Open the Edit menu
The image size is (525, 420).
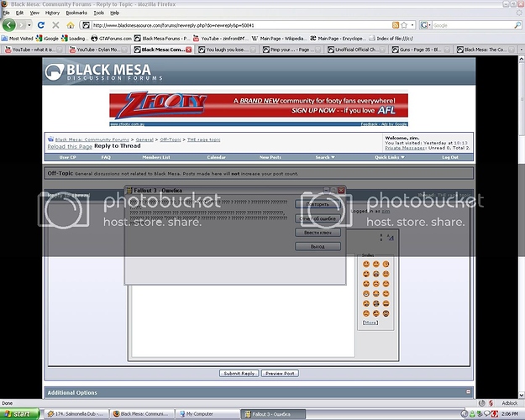[20, 13]
